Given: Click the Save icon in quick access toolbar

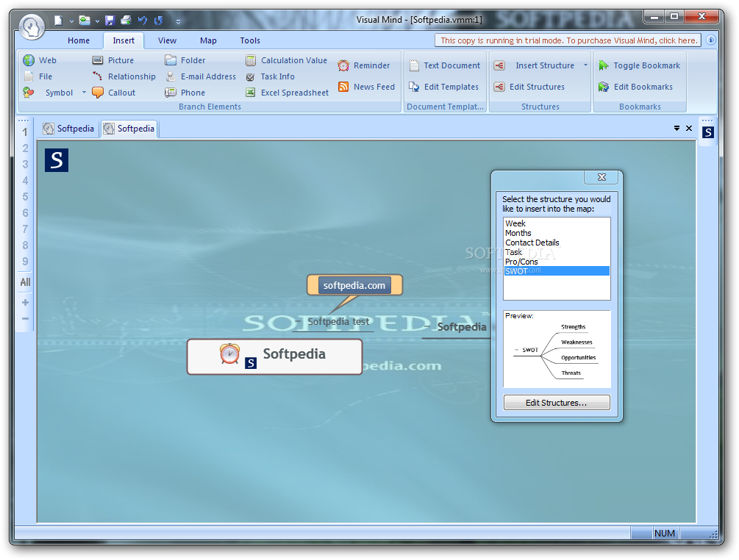Looking at the screenshot, I should pos(110,21).
